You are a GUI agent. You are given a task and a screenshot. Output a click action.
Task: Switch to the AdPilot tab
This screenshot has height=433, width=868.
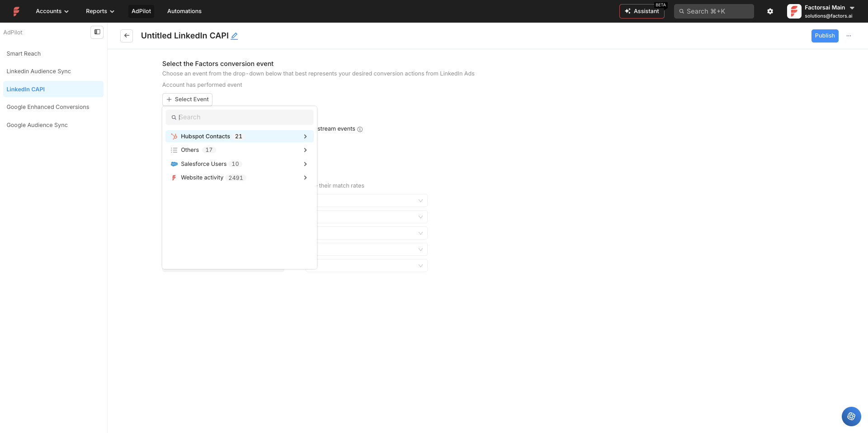click(141, 11)
